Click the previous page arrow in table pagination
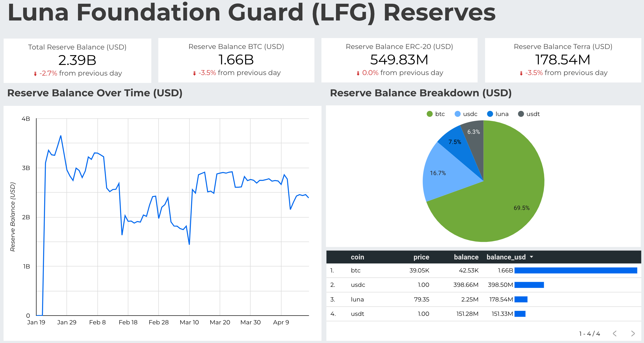The image size is (644, 343). coord(615,333)
